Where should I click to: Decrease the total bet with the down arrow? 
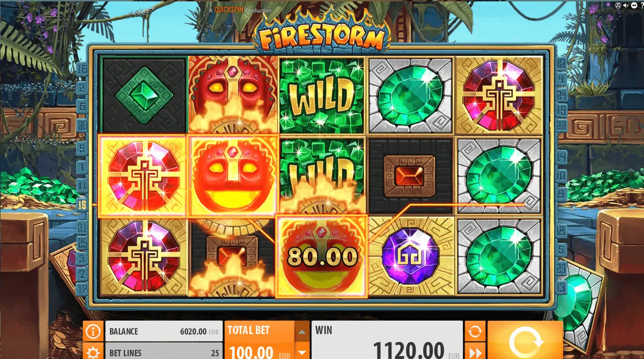tap(302, 351)
